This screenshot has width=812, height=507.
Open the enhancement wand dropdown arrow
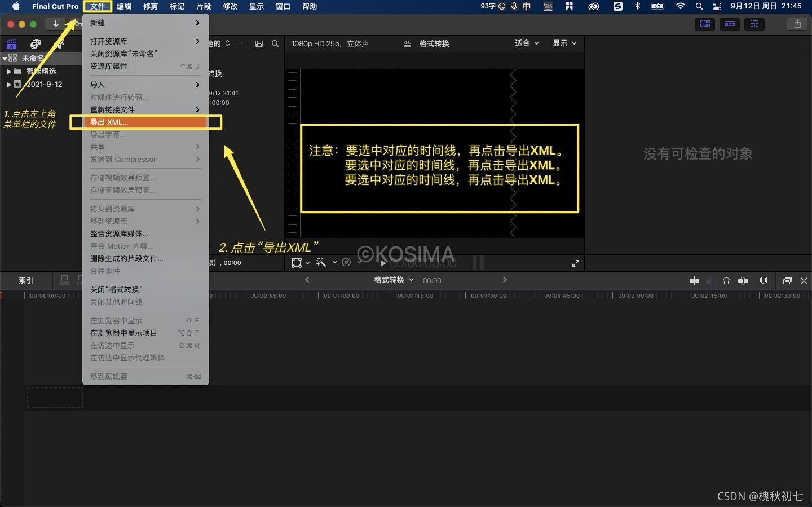[334, 262]
